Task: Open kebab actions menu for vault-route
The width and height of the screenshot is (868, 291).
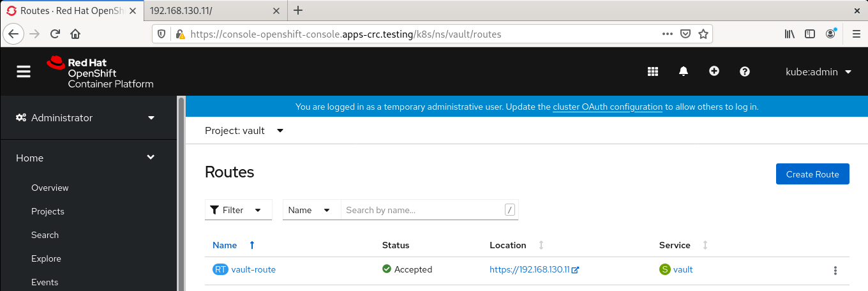Action: 835,271
